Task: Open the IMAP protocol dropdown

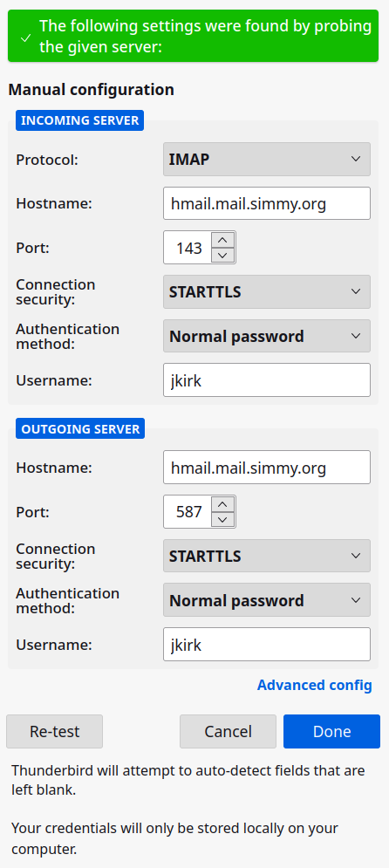Action: [x=267, y=160]
